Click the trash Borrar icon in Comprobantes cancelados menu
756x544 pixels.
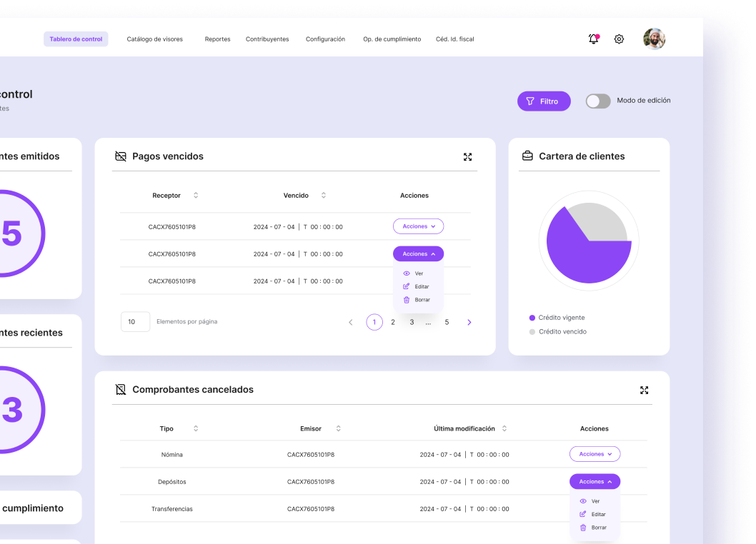click(583, 528)
